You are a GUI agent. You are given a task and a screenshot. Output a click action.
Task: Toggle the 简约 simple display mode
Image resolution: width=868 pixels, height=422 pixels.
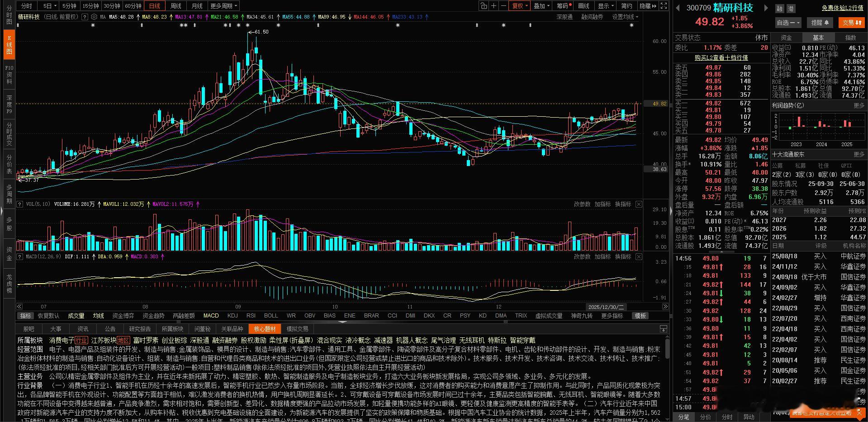[x=626, y=6]
